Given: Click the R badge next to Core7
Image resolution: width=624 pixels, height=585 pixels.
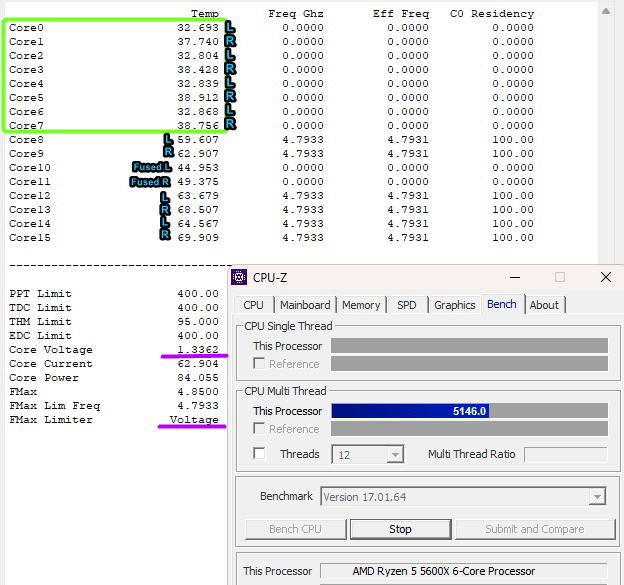Looking at the screenshot, I should [230, 124].
